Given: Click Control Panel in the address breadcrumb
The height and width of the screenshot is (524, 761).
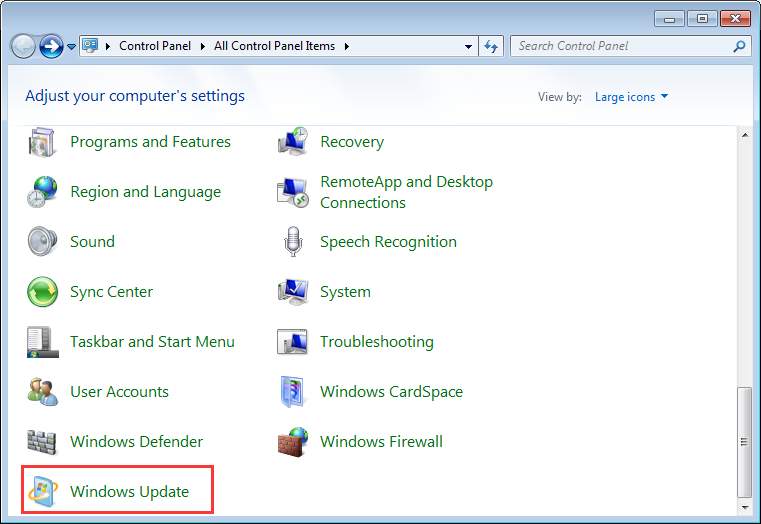Looking at the screenshot, I should [x=155, y=46].
